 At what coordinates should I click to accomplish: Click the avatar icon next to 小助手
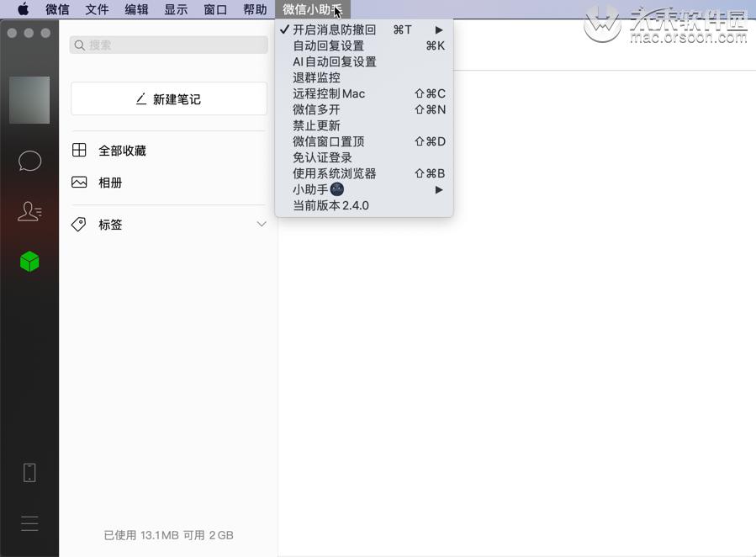[x=336, y=189]
